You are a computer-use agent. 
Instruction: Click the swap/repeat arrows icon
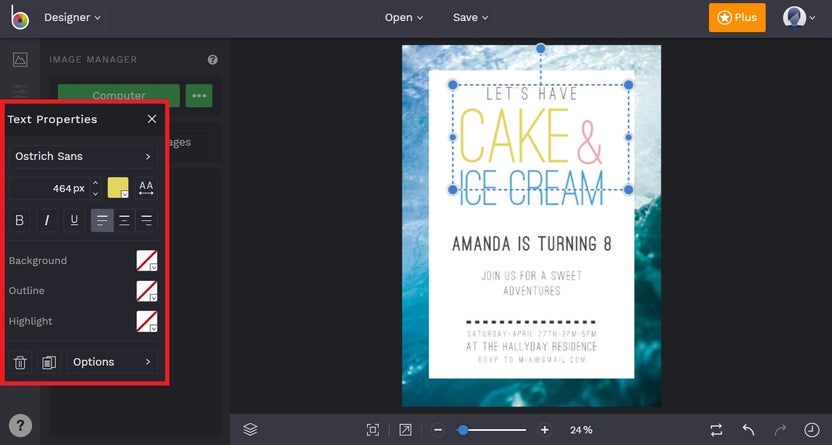click(716, 430)
